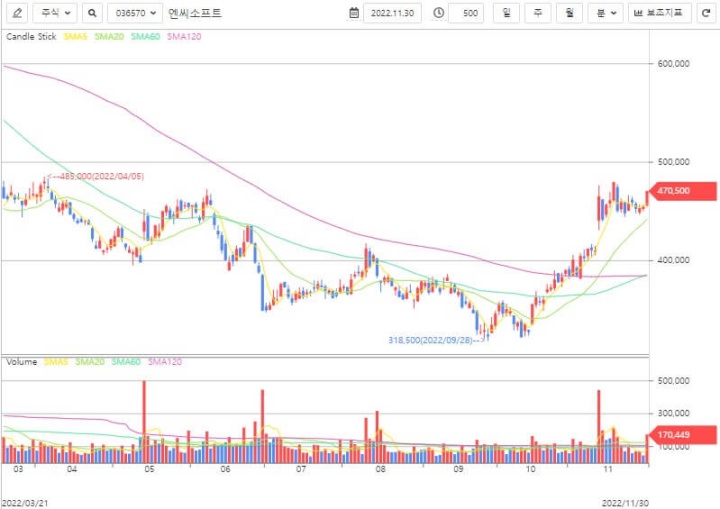
Task: Click the 2022/03/21 start date label
Action: [x=25, y=503]
